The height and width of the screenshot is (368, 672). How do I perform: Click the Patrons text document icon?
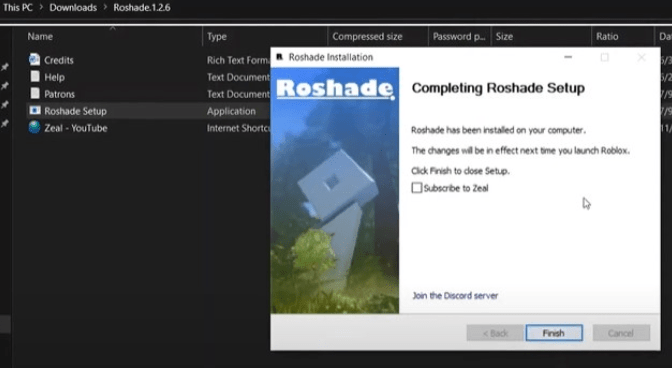tap(35, 93)
